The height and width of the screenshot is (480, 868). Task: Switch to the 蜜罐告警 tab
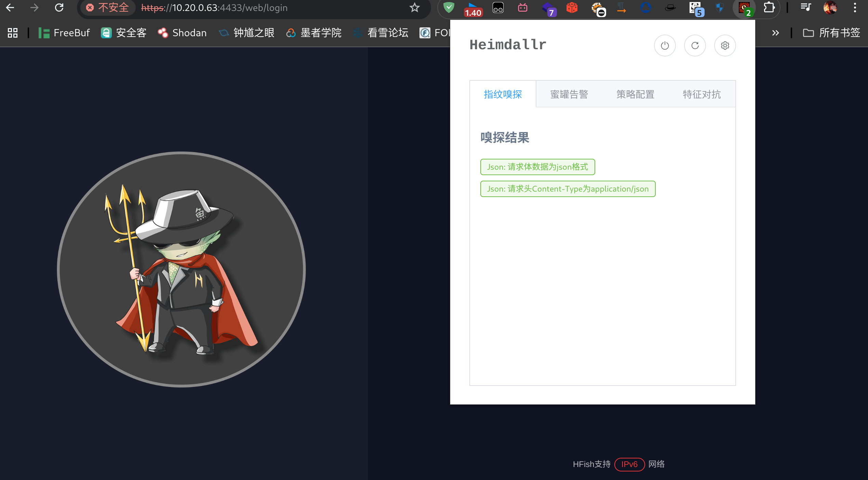pyautogui.click(x=569, y=94)
